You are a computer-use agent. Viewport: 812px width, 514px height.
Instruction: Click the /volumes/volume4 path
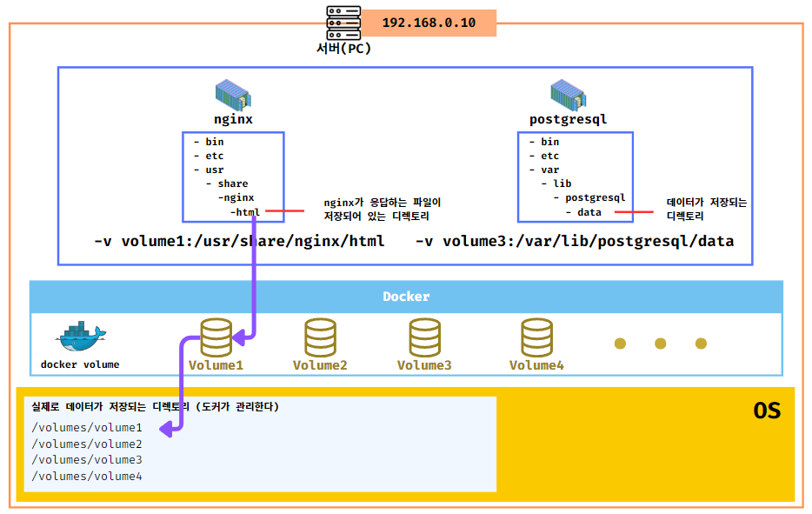tap(86, 477)
